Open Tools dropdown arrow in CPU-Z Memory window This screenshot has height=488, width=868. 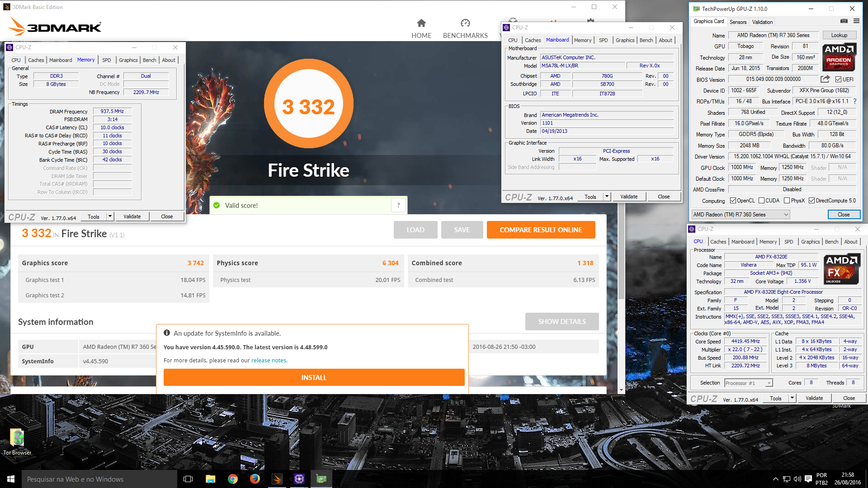pyautogui.click(x=109, y=216)
